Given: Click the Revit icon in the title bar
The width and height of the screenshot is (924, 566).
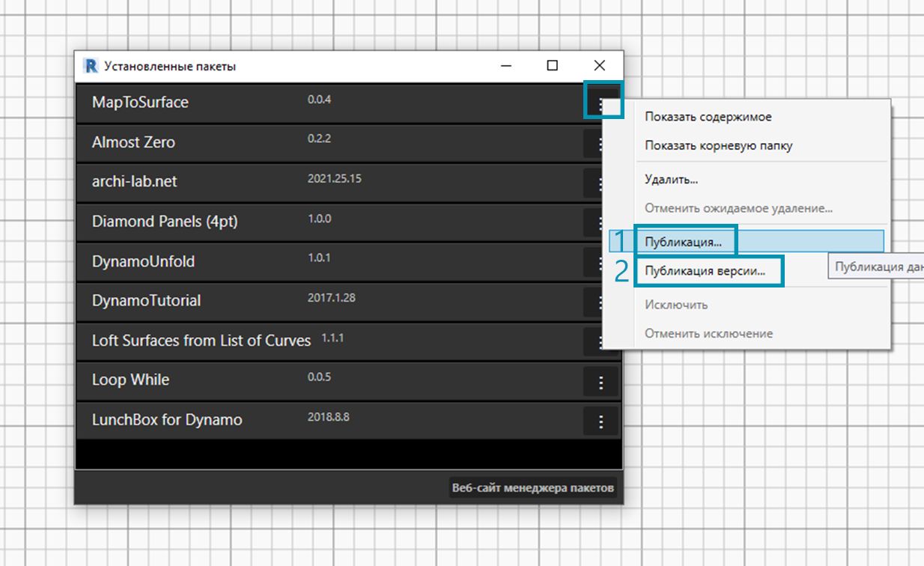Looking at the screenshot, I should click(x=91, y=66).
